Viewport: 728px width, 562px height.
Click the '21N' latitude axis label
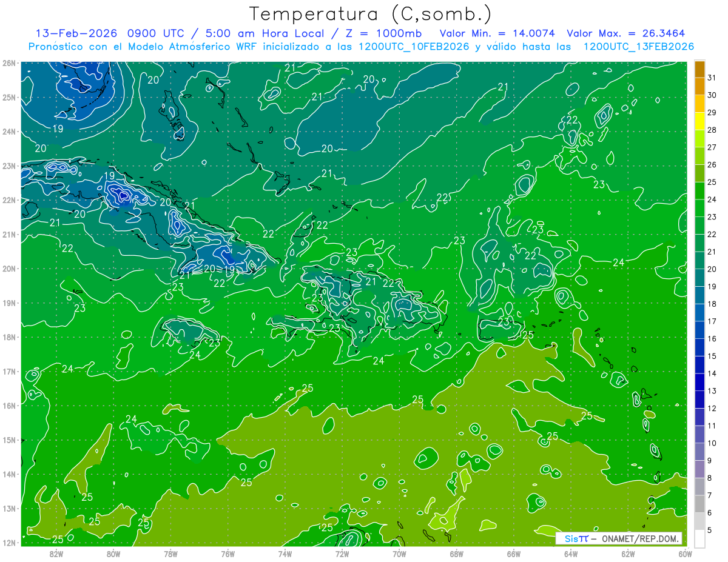(8, 234)
